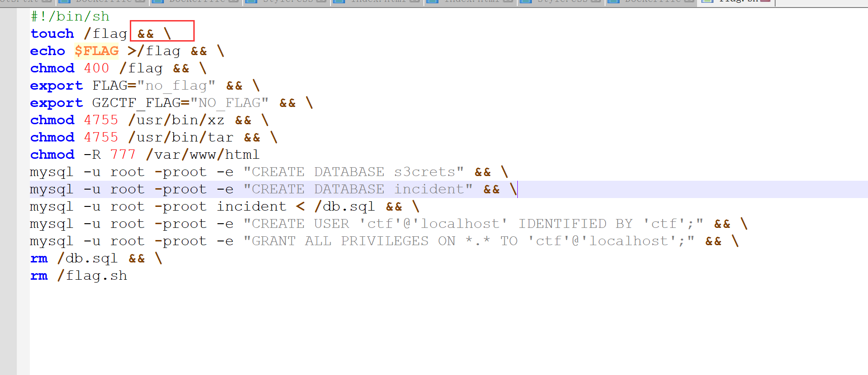Click '4755' on the xz chmod line

pos(101,120)
